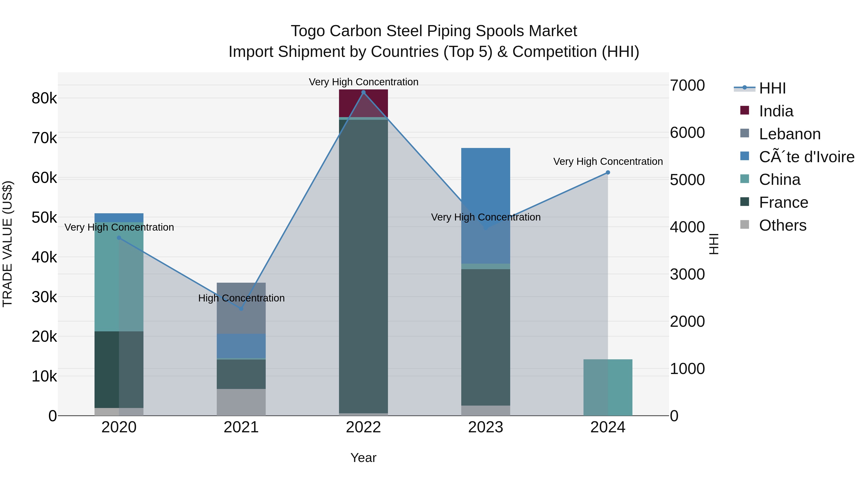Toggle the India legend entry
This screenshot has height=488, width=868.
[766, 111]
